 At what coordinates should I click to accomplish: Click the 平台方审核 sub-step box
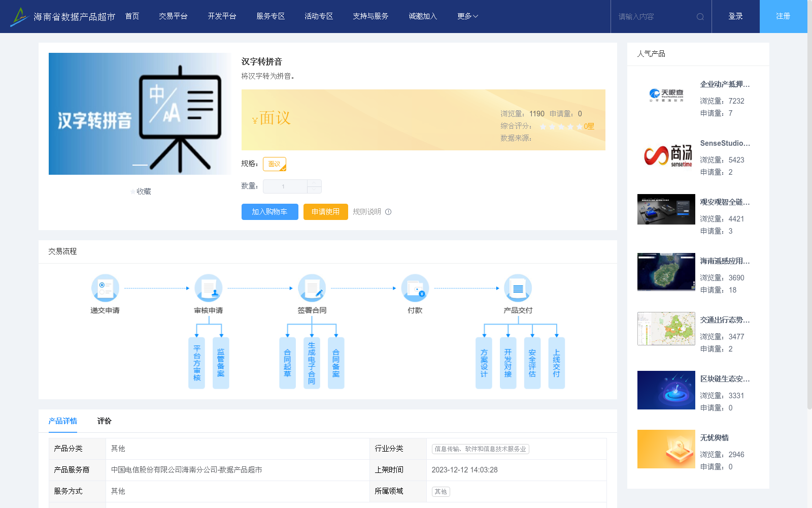(x=197, y=363)
